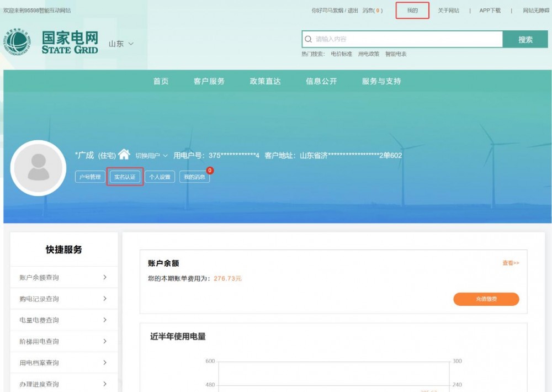This screenshot has height=392, width=552.
Task: Click the orange 充值缴费 button
Action: click(x=486, y=299)
